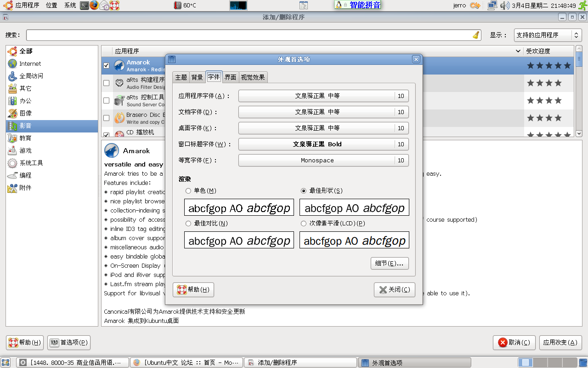Select the Internet category

(x=52, y=63)
